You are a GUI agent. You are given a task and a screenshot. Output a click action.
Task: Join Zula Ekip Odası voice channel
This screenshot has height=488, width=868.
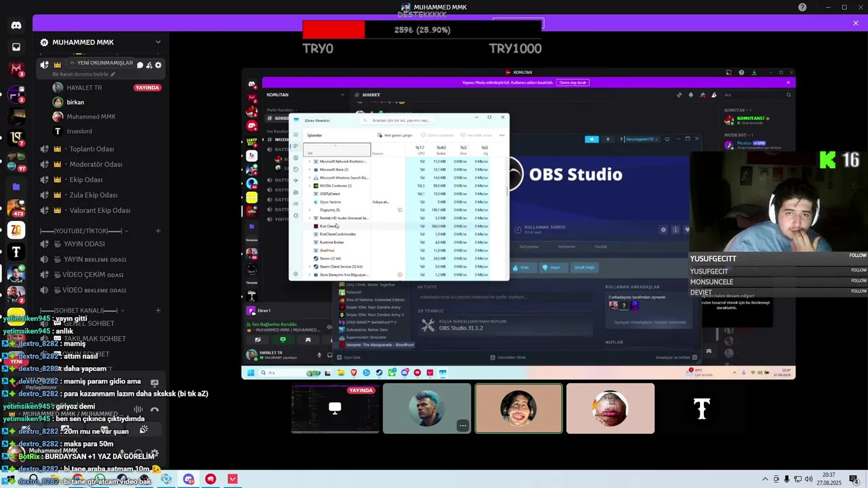(100, 195)
